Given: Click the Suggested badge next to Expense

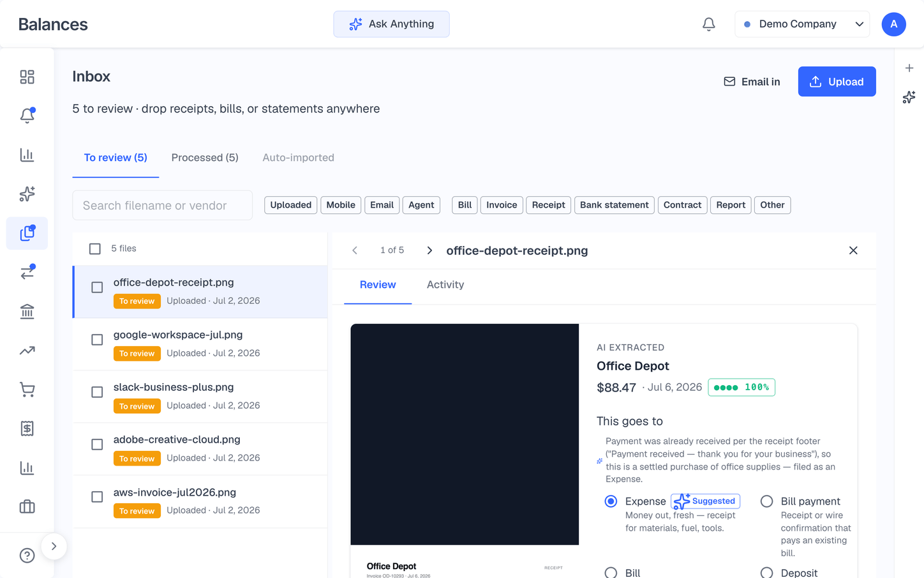Looking at the screenshot, I should coord(705,501).
